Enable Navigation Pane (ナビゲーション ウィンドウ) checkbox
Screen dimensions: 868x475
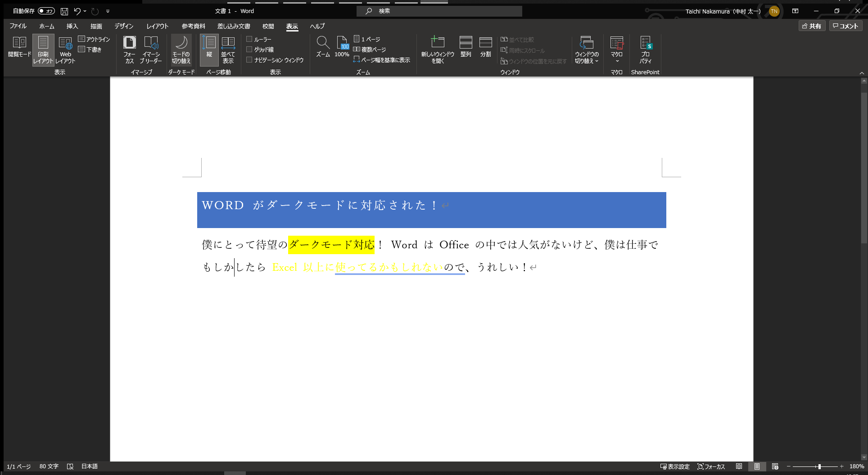click(x=249, y=60)
